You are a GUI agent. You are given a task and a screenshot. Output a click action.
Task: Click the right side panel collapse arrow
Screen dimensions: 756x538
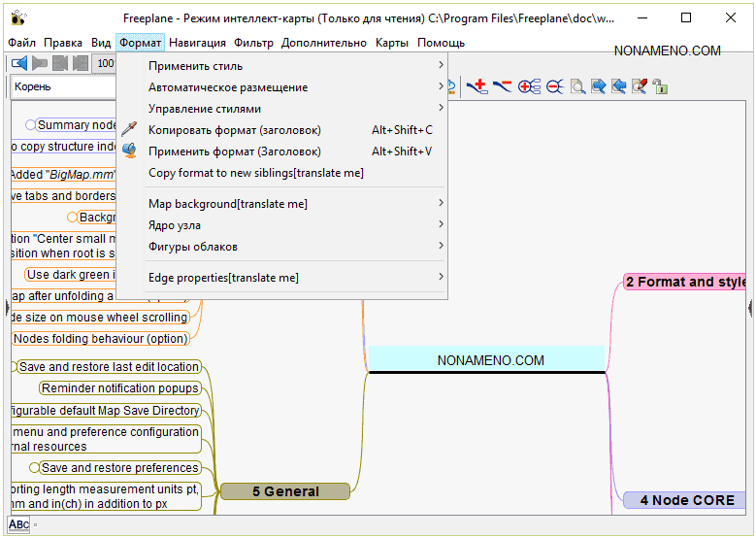(x=750, y=307)
